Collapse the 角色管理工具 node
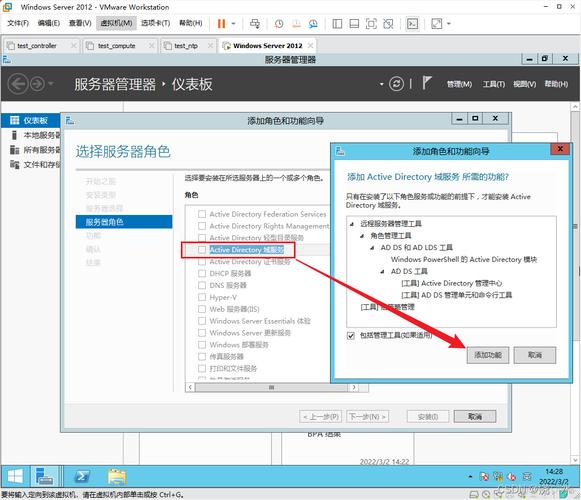The width and height of the screenshot is (581, 500). [x=362, y=236]
